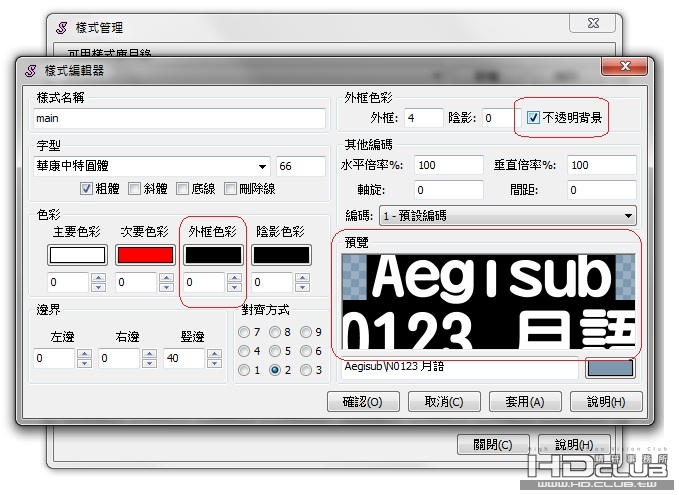The height and width of the screenshot is (495, 679).
Task: Increase the 左邊 left margin
Action: tap(84, 353)
